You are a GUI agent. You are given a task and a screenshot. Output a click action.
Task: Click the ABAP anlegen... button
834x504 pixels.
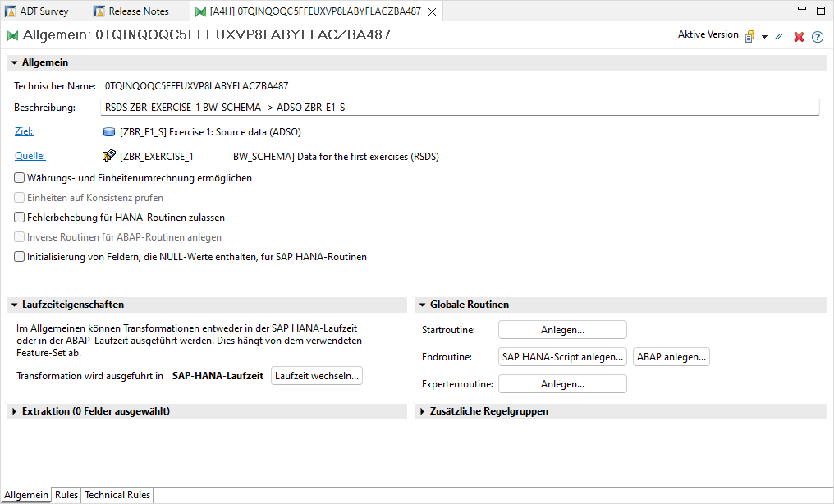tap(671, 357)
